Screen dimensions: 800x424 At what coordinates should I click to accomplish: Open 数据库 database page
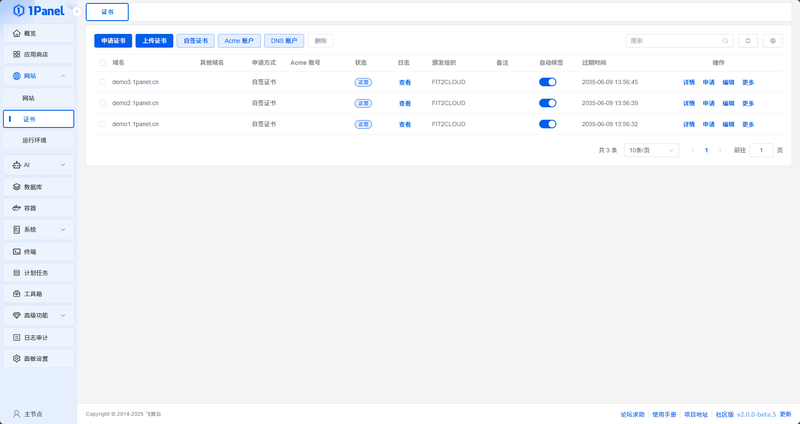[x=39, y=187]
